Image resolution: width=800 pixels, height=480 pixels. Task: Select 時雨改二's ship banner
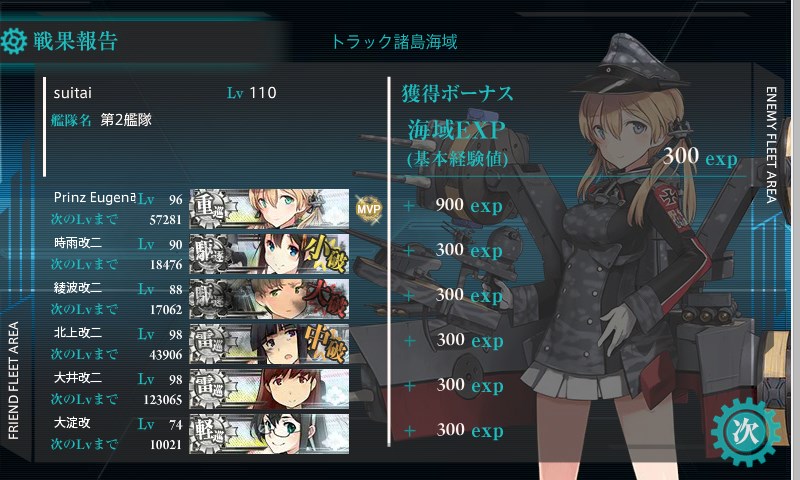coord(269,254)
